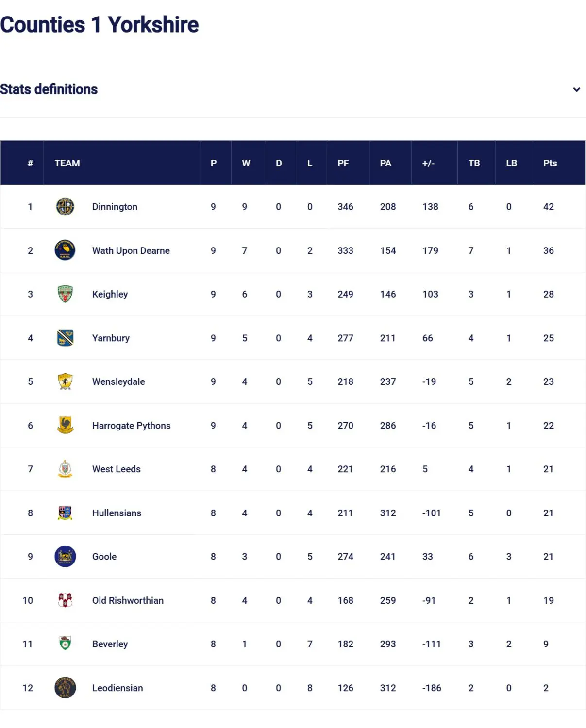
Task: Click the Harrogate Pythons club crest
Action: pos(65,425)
